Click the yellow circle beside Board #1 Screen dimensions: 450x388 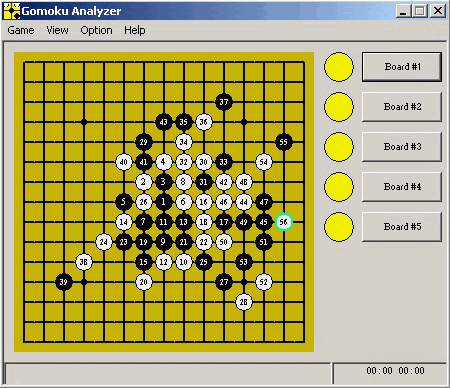pyautogui.click(x=339, y=67)
